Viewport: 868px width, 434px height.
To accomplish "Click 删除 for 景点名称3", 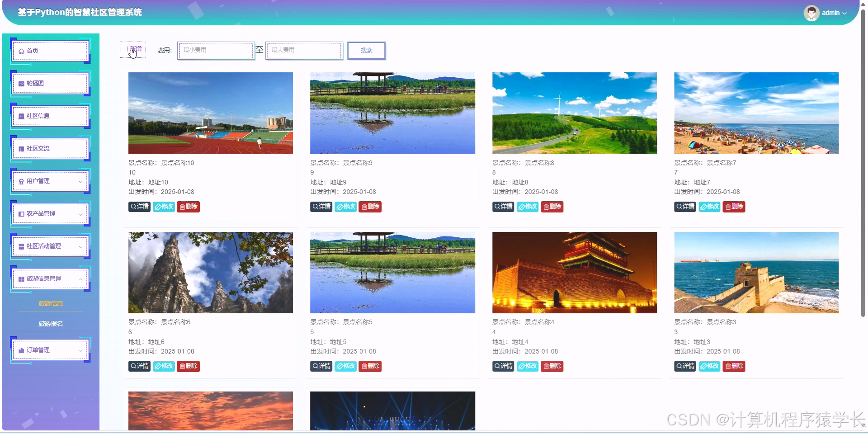I will click(734, 366).
